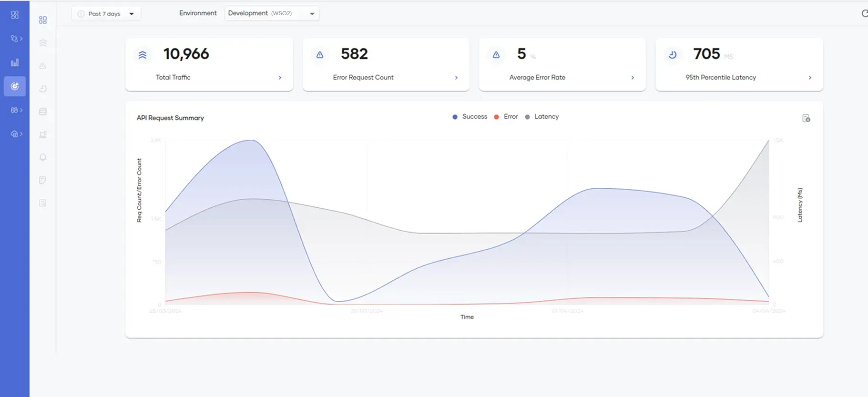
Task: Select the highlighted target analytics sidebar icon
Action: click(15, 86)
